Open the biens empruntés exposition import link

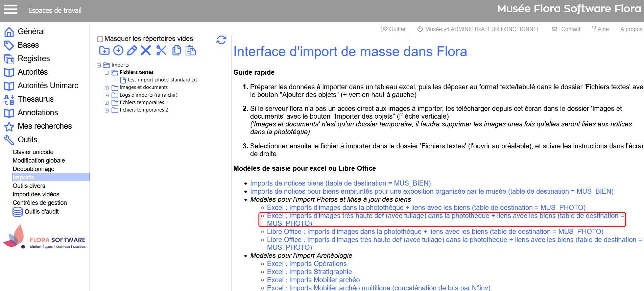(x=432, y=191)
